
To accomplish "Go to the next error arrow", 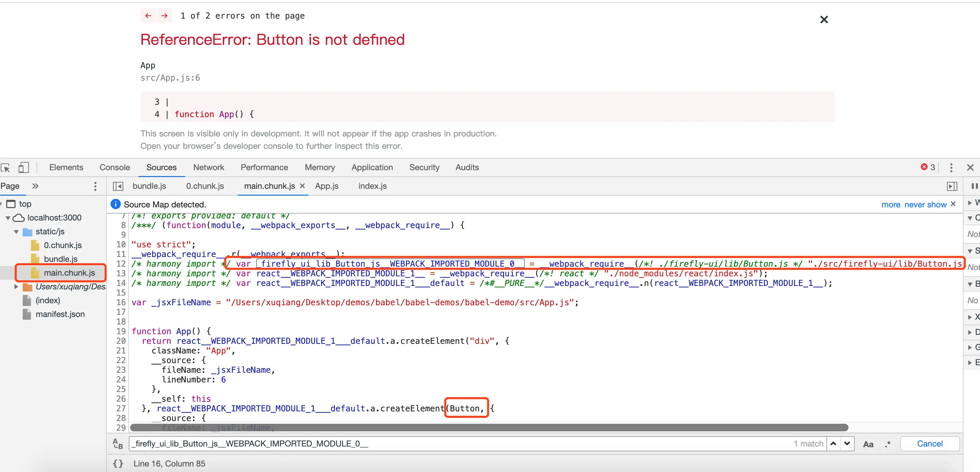I will pyautogui.click(x=164, y=16).
